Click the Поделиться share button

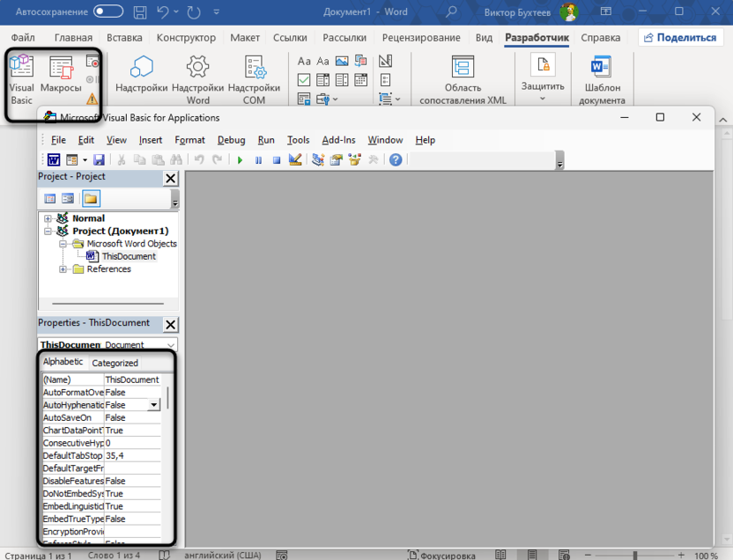[682, 38]
